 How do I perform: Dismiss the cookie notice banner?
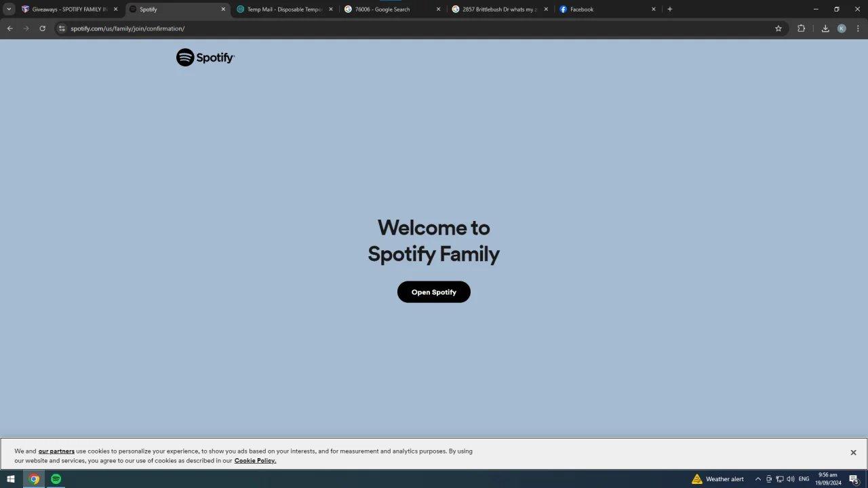(853, 453)
